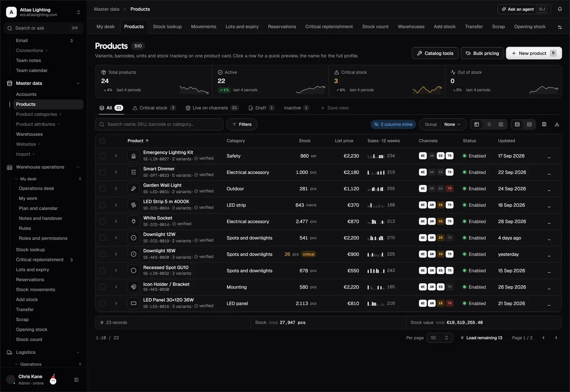Click the notifications bell icon

tap(560, 9)
